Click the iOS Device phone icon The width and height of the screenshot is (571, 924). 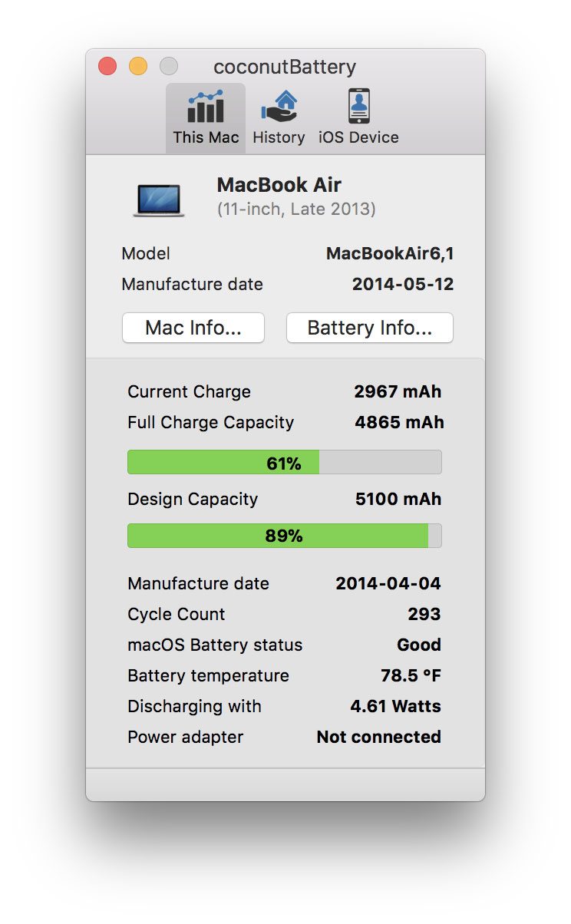pos(358,107)
